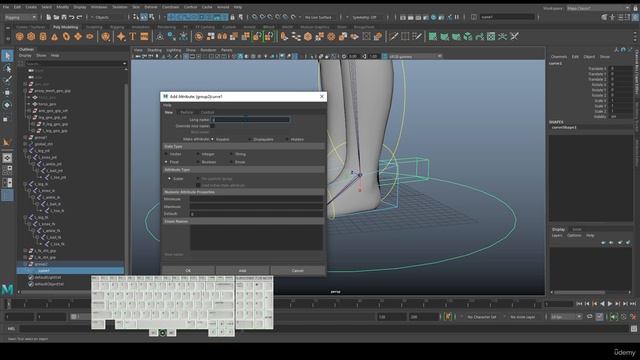Switch to the Rigging shelf tab
The width and height of the screenshot is (640, 360).
(x=117, y=27)
